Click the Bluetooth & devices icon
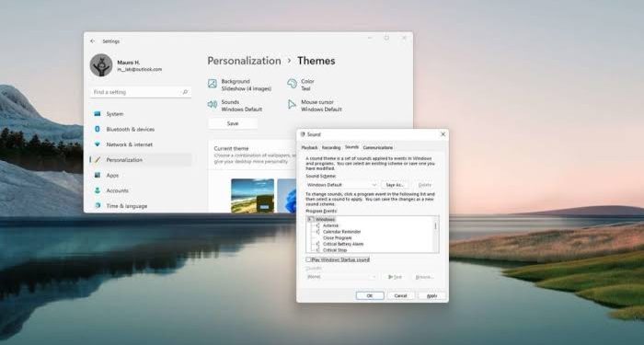 98,129
